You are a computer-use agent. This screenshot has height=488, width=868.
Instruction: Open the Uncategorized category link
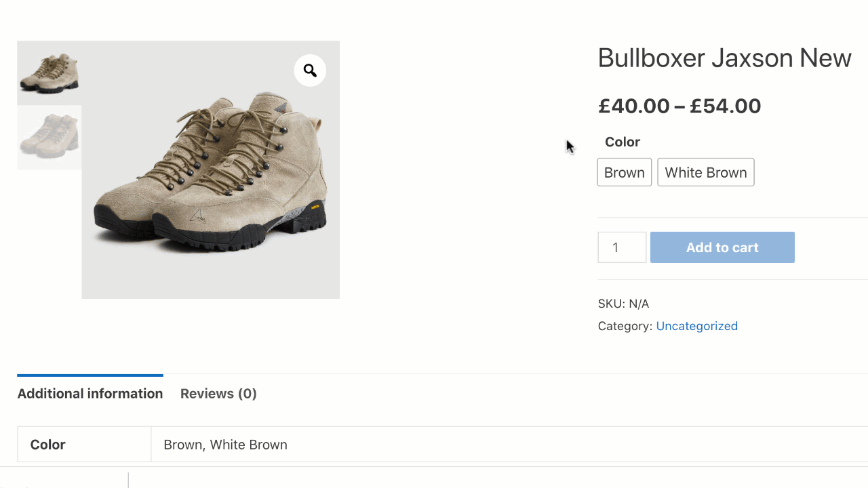pyautogui.click(x=696, y=326)
